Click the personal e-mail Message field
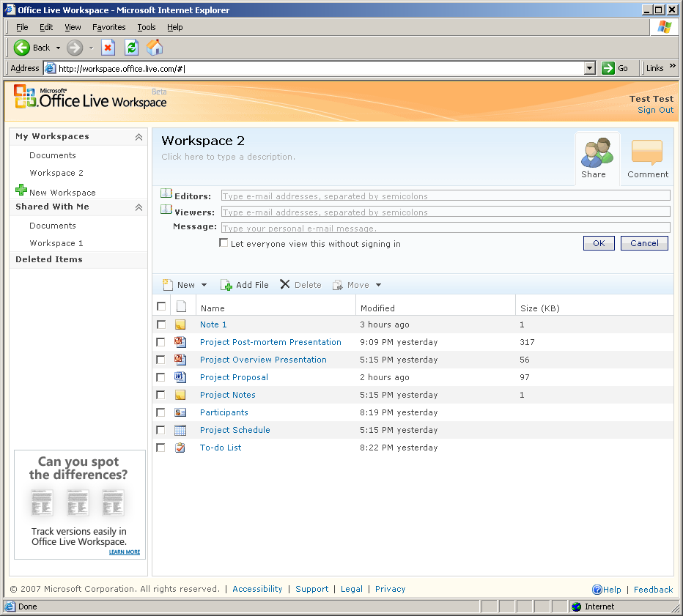This screenshot has width=683, height=616. [446, 228]
